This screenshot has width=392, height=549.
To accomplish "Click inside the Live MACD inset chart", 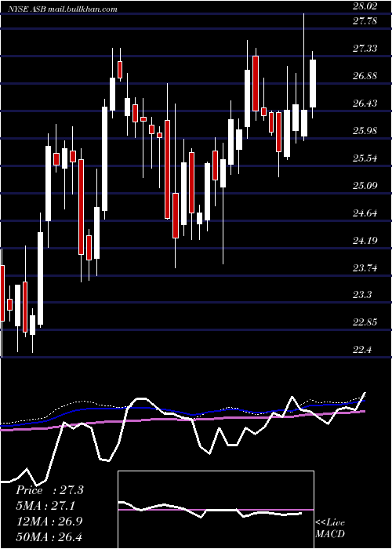I will [216, 510].
